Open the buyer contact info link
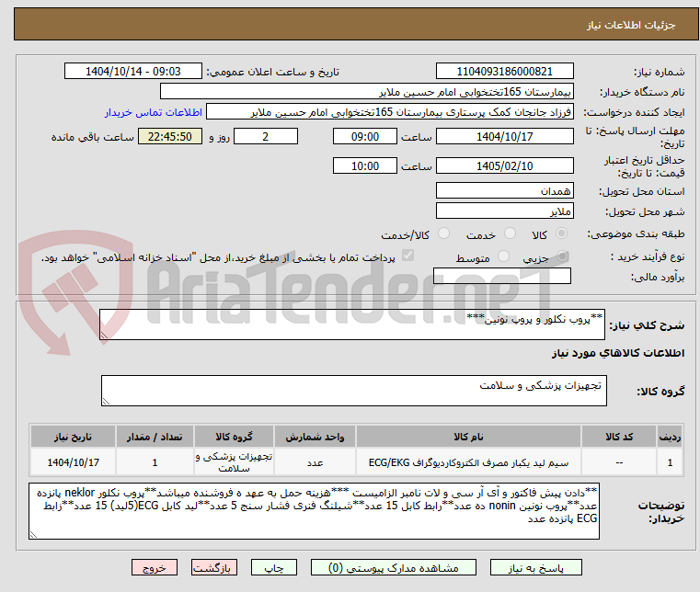Screen dimensions: 700x592 pos(153,112)
